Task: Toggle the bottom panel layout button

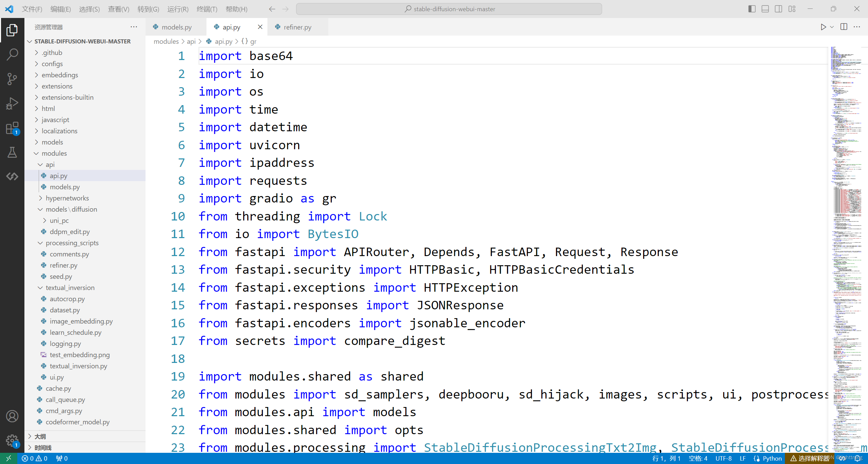Action: click(x=765, y=9)
